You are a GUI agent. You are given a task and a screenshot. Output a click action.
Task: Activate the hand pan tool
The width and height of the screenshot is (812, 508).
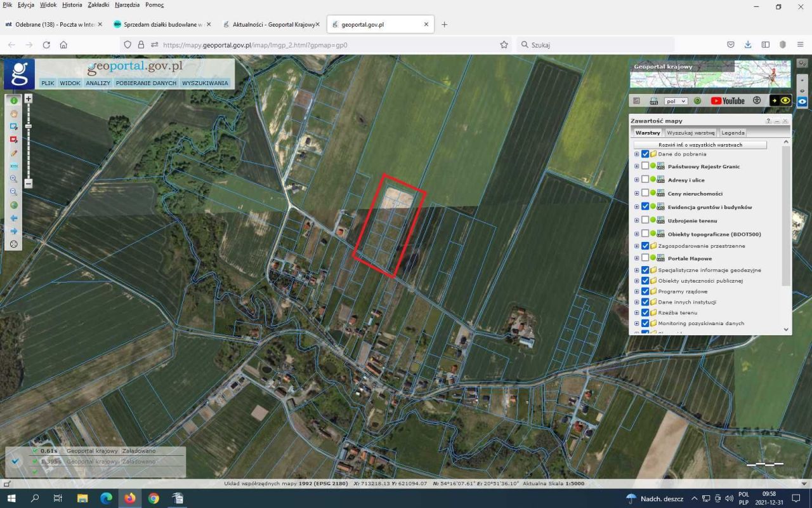point(13,114)
